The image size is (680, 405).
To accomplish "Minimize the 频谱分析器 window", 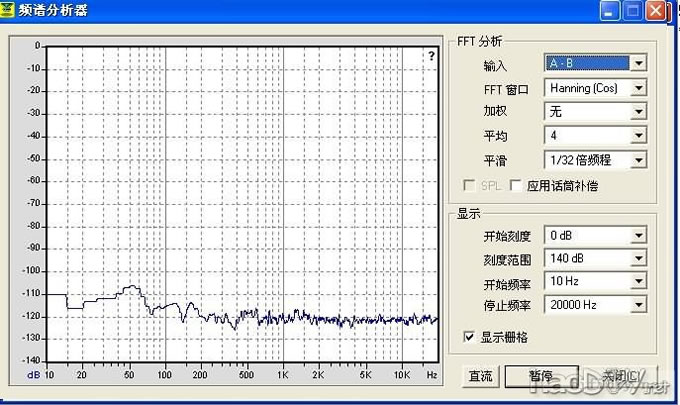I will (x=609, y=12).
